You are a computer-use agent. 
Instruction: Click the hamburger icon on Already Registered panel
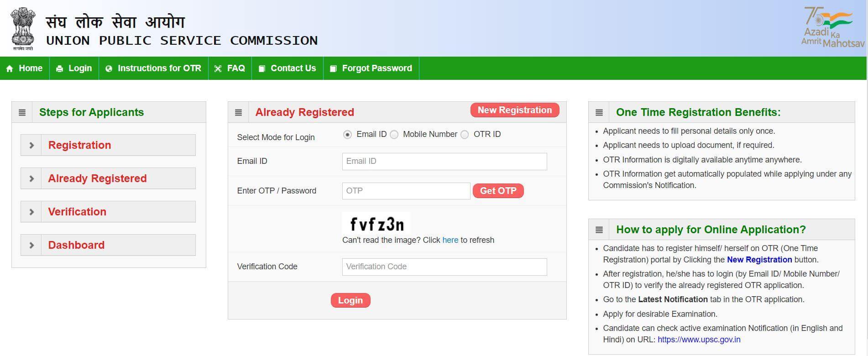238,112
